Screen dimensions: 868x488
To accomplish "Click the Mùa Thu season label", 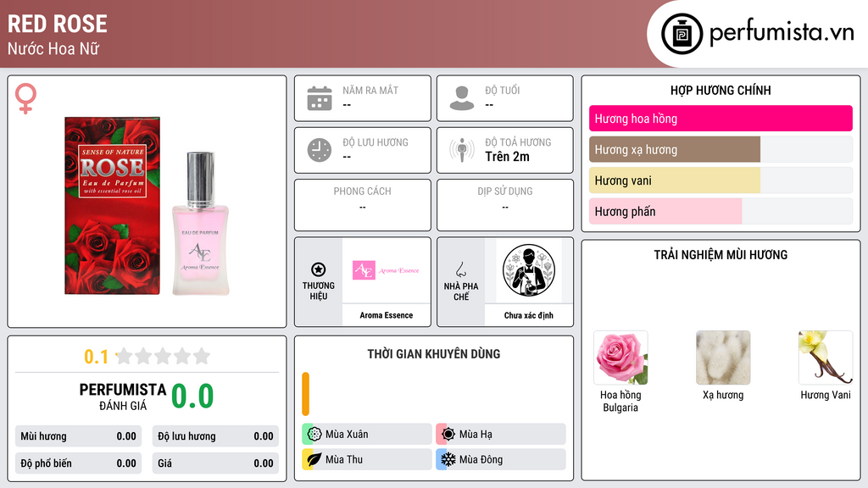I will (x=344, y=459).
